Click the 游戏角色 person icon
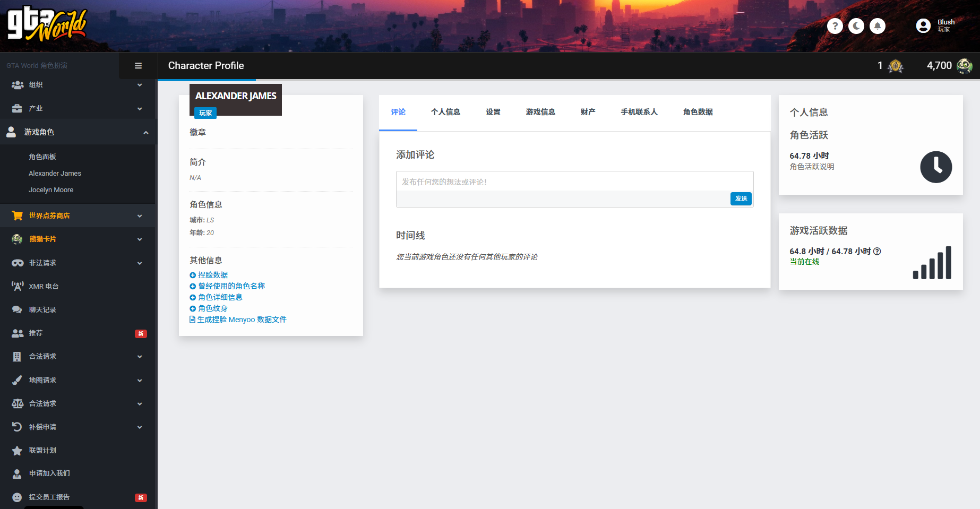The width and height of the screenshot is (980, 509). (11, 132)
